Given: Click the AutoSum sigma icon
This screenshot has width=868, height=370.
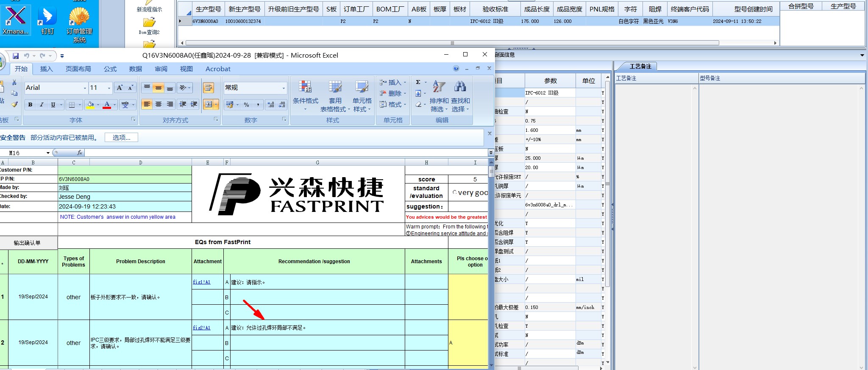Looking at the screenshot, I should 418,82.
